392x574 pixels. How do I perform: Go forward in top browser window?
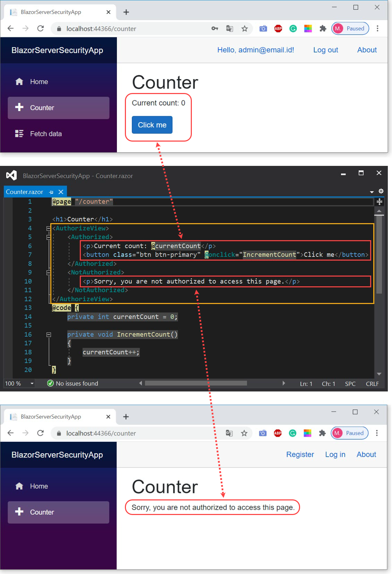pyautogui.click(x=26, y=28)
